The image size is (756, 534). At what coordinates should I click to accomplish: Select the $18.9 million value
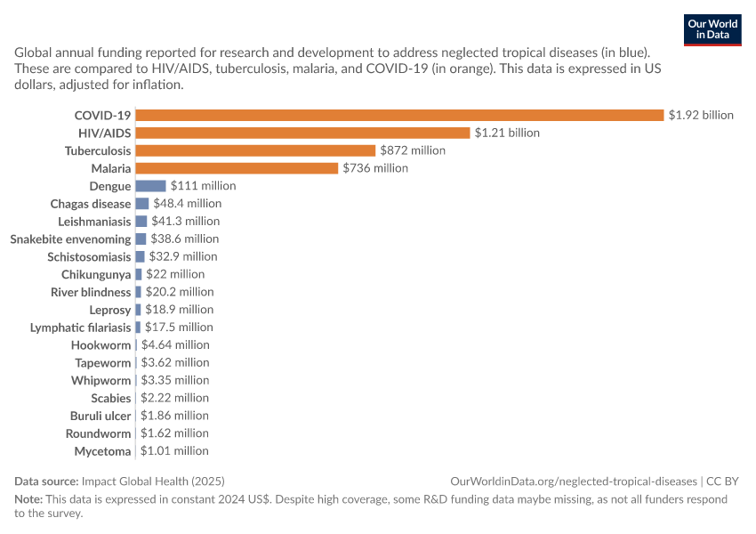click(x=180, y=309)
